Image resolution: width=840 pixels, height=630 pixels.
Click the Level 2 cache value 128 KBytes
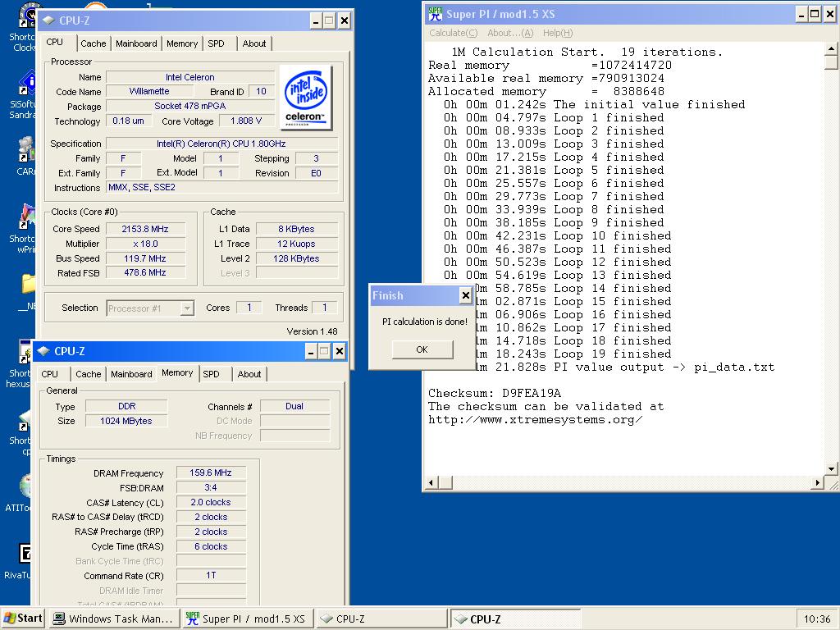[x=296, y=258]
